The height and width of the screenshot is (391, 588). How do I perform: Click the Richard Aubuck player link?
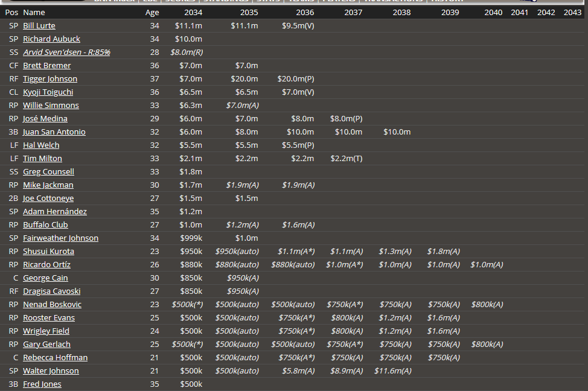click(x=51, y=39)
